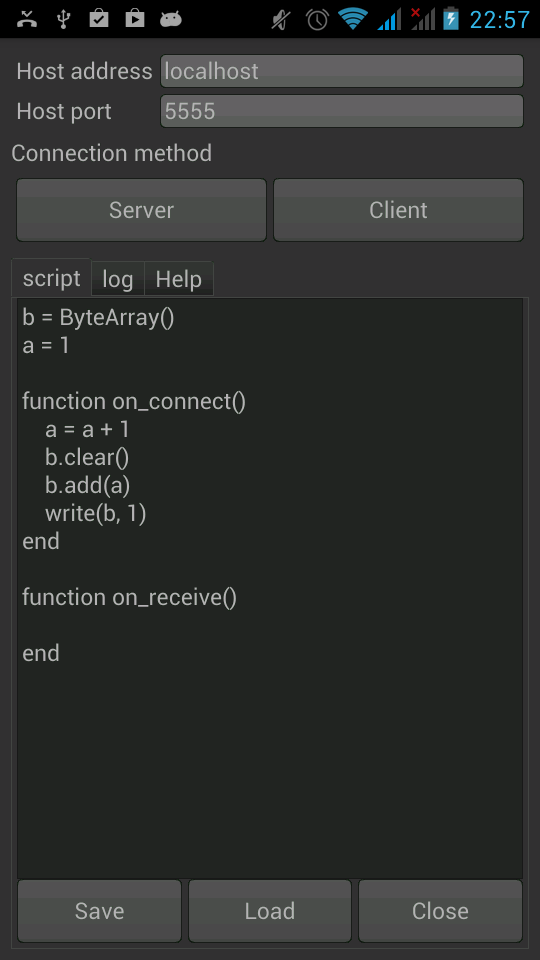Select Server connection method
This screenshot has height=960, width=540.
[141, 210]
